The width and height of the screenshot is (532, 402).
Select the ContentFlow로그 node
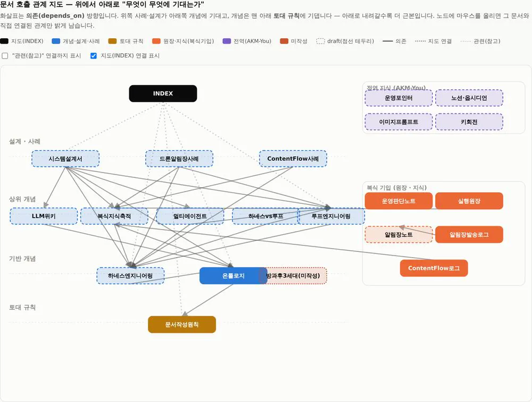click(434, 268)
